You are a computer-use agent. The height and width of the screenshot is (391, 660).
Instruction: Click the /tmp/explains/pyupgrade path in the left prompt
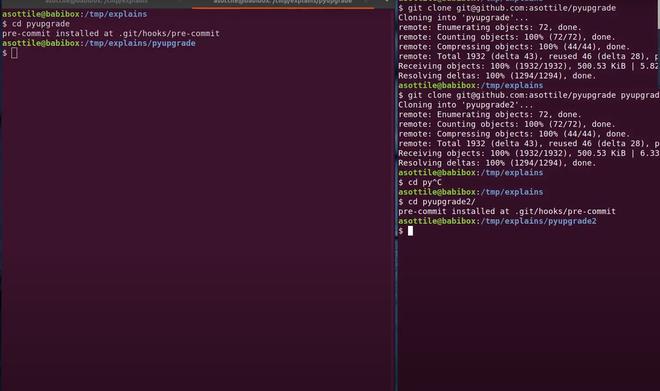coord(139,43)
